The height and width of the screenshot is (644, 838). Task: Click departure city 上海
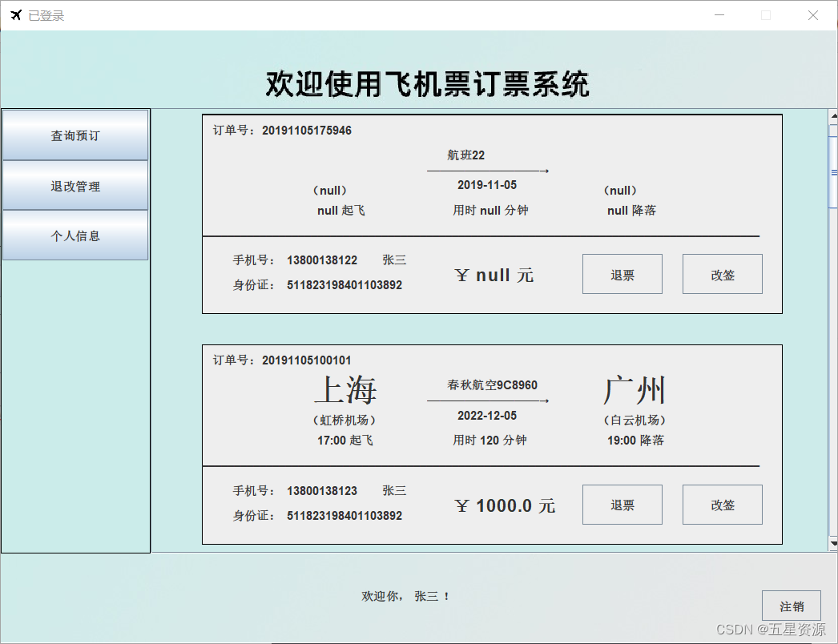click(x=346, y=389)
